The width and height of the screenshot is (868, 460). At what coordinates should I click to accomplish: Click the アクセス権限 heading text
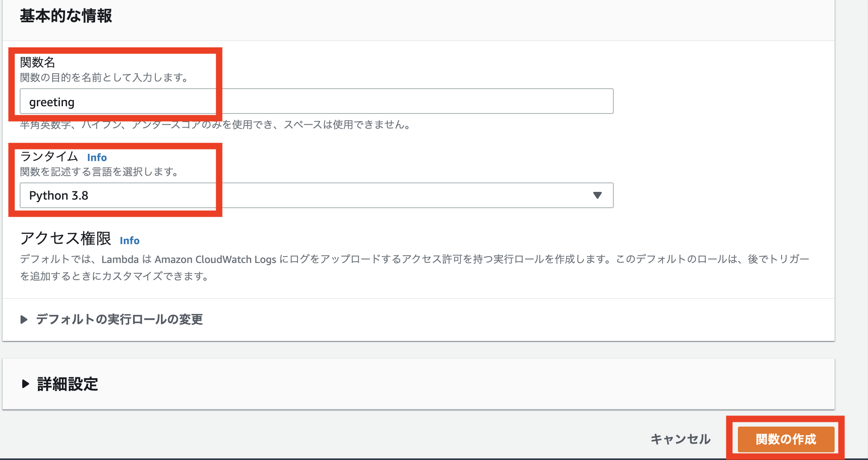coord(65,239)
